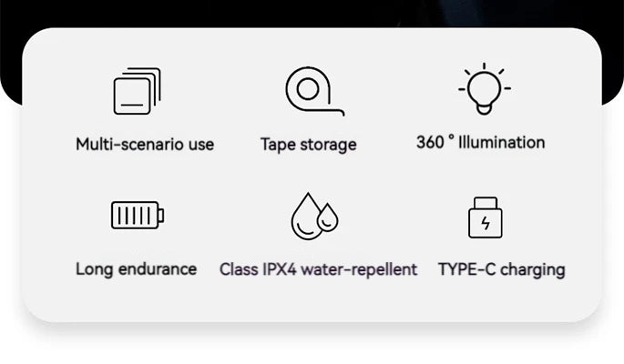The width and height of the screenshot is (624, 364).
Task: Select the battery long endurance icon
Action: (x=137, y=216)
